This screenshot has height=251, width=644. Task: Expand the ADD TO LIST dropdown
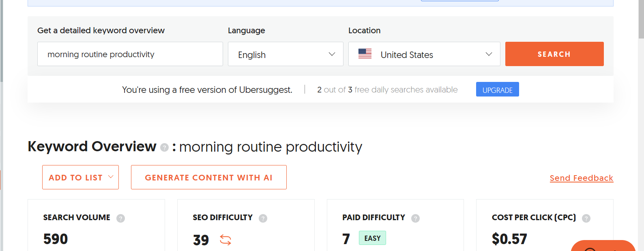point(80,177)
